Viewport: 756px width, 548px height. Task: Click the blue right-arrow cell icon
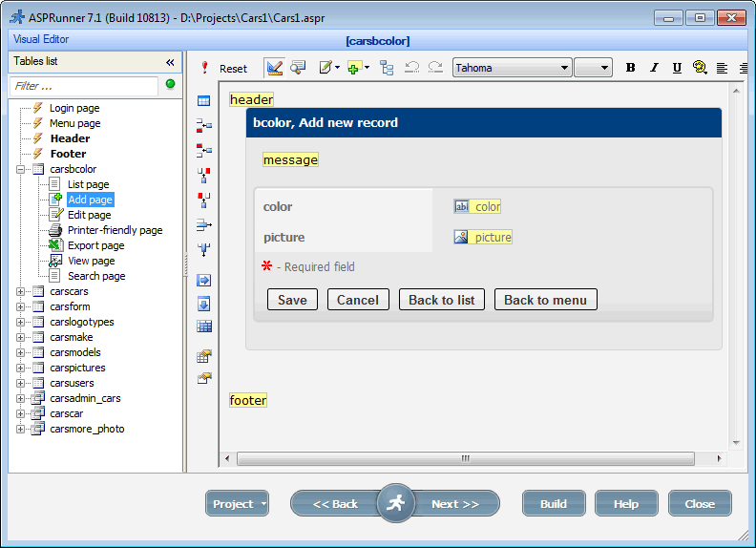204,281
